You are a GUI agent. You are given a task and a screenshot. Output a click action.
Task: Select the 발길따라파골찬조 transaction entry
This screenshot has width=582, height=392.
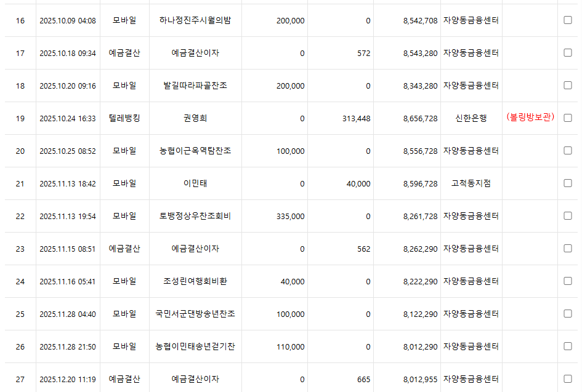point(195,86)
